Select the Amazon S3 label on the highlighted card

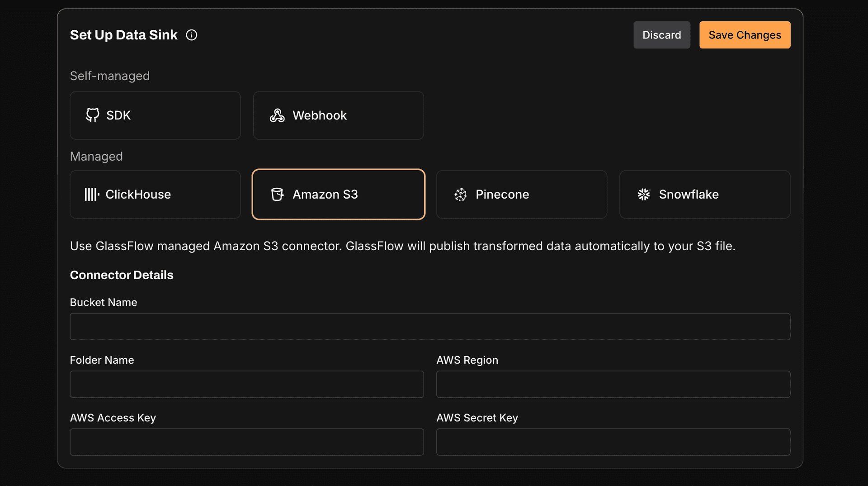[325, 195]
